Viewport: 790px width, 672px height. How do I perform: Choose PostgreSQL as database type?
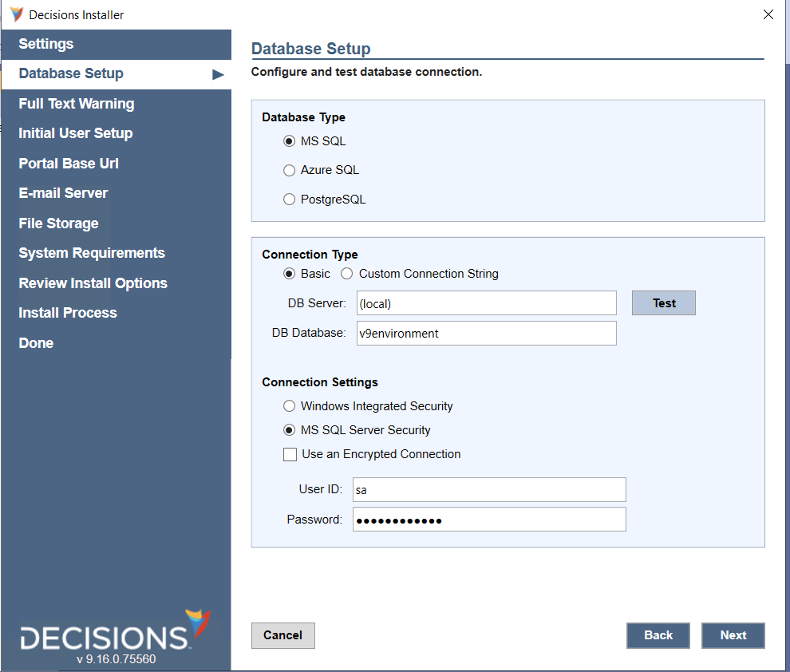(290, 200)
